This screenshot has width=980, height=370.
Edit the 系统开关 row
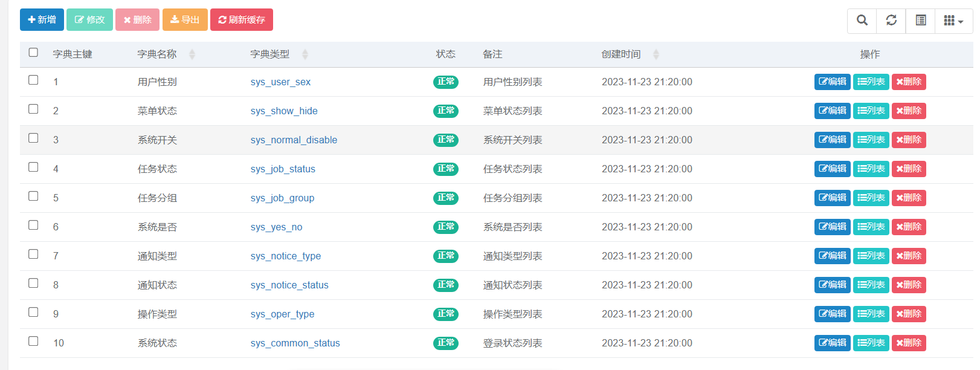tap(832, 140)
